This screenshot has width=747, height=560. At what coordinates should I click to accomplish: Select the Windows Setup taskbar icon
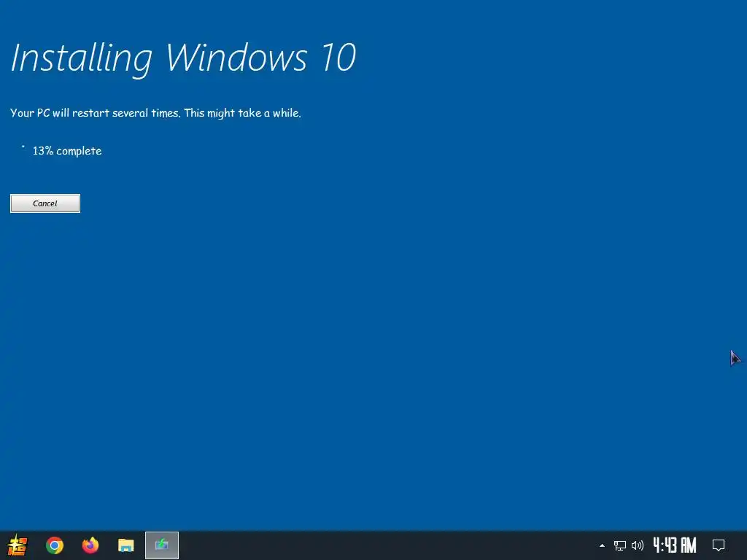tap(162, 545)
